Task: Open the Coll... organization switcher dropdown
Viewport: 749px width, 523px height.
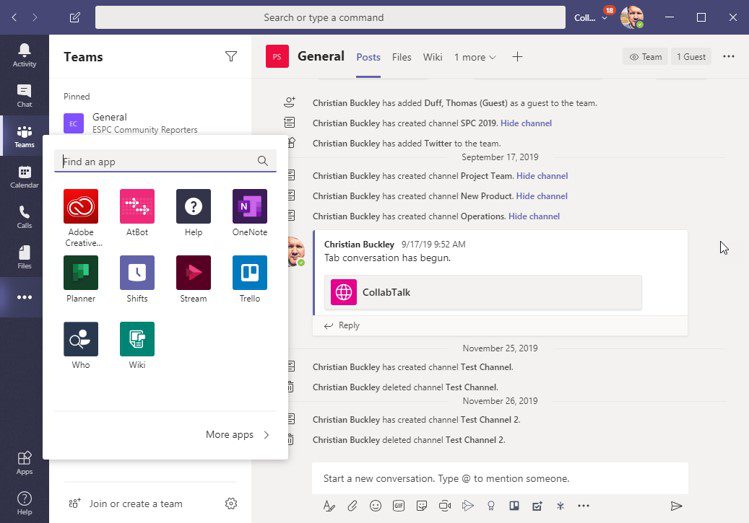Action: point(591,18)
